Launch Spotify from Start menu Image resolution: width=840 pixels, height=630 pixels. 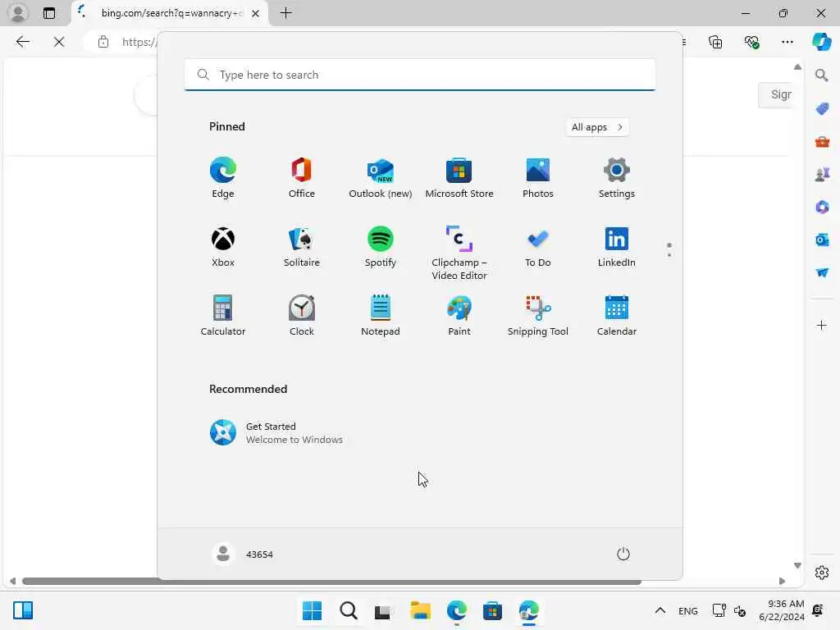[x=381, y=247]
